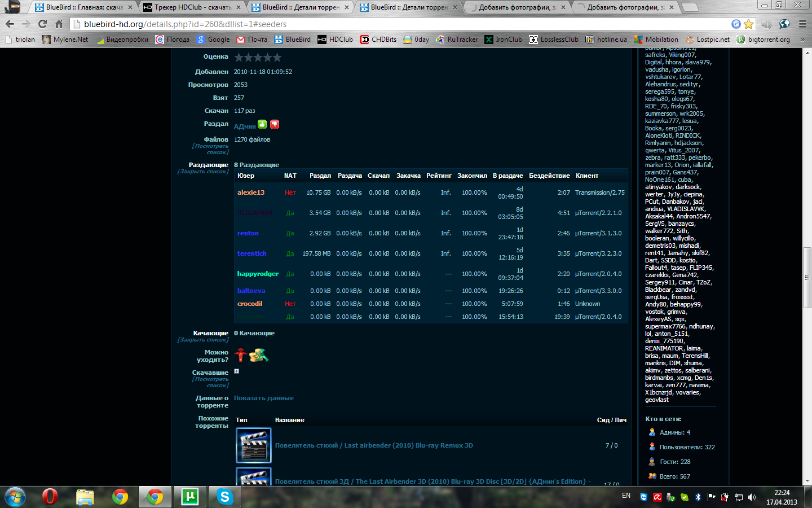Open Skype from the taskbar
The width and height of the screenshot is (812, 508).
[x=225, y=497]
